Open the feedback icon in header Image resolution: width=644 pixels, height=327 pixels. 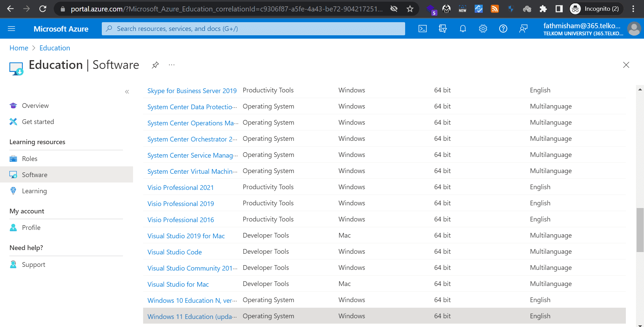tap(523, 29)
